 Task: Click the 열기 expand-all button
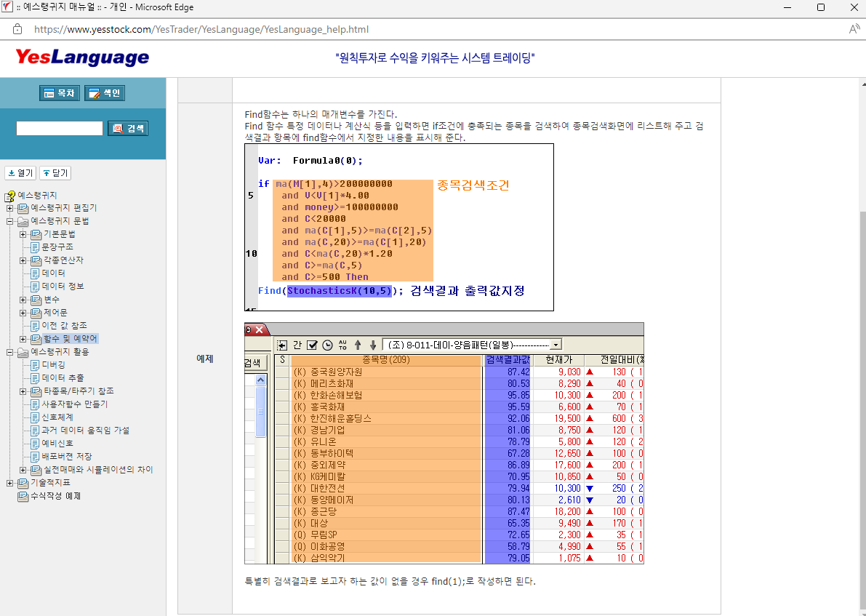point(20,173)
